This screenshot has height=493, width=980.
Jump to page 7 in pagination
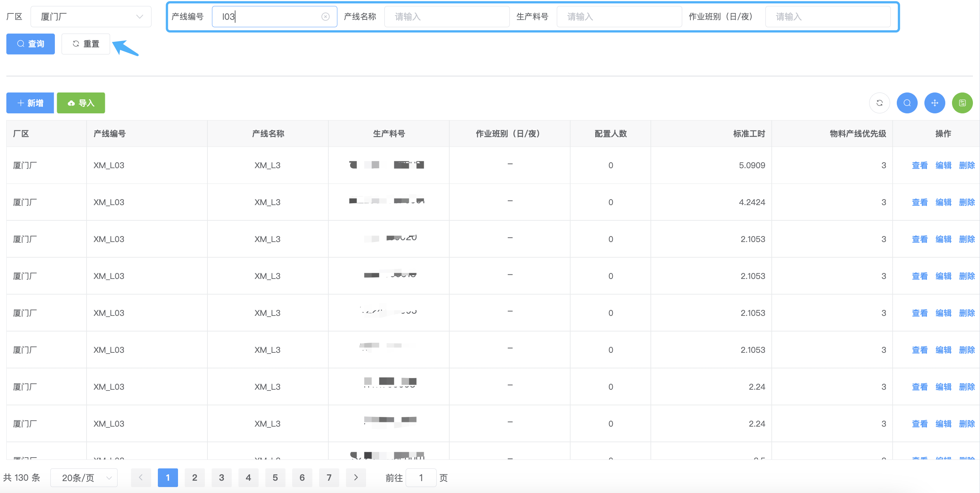pos(329,477)
